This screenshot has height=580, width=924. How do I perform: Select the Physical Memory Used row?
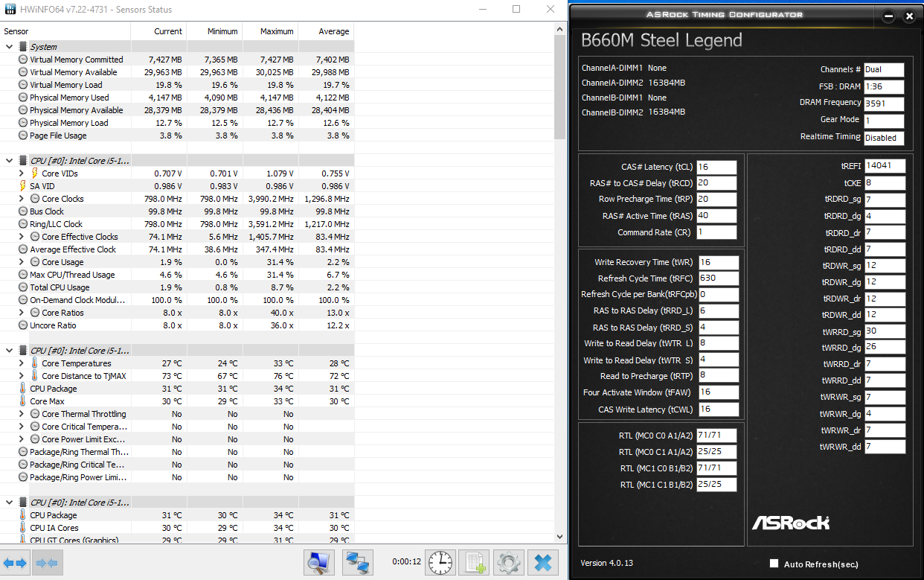(177, 98)
